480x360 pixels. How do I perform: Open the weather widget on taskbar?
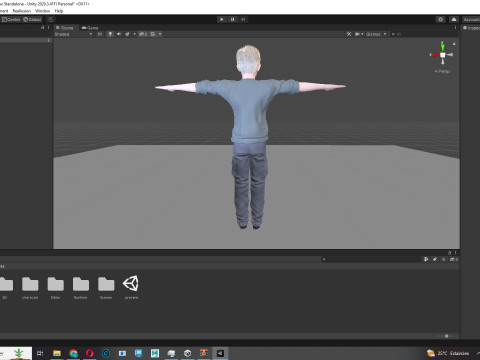tap(448, 353)
